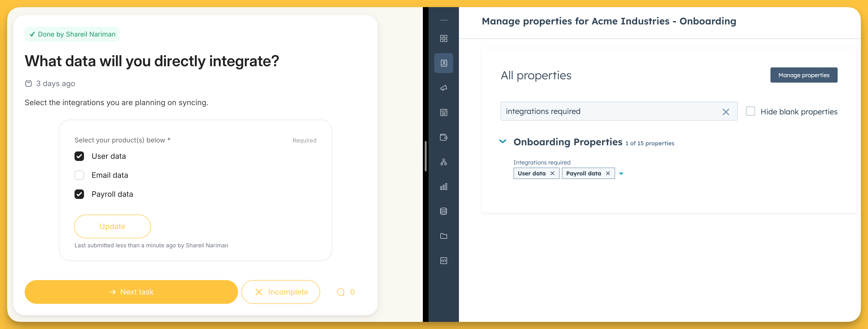
Task: Enable Hide blank properties checkbox
Action: [750, 111]
